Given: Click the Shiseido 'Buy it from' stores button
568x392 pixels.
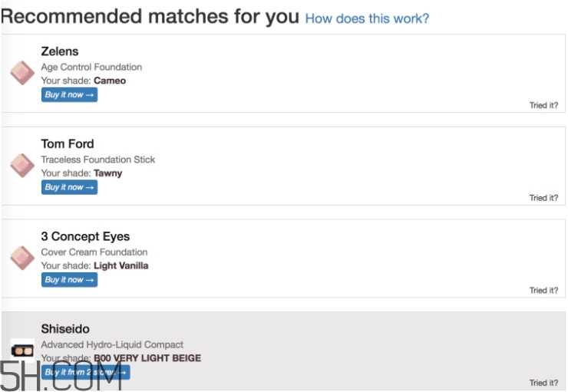Looking at the screenshot, I should pos(85,372).
